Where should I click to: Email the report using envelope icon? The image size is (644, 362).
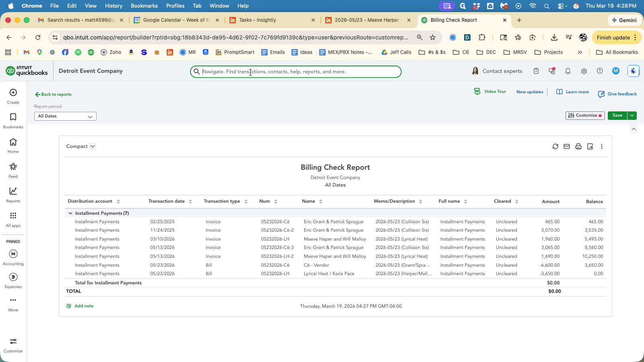567,146
